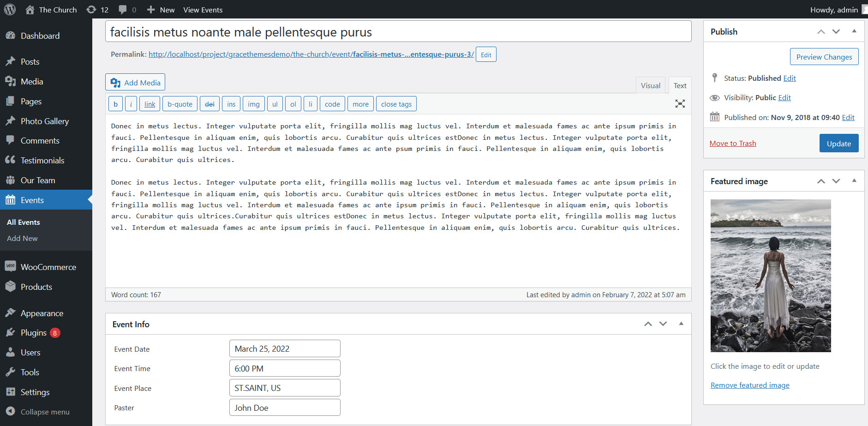Insert ordered list with ol button
Screen dimensions: 868x426
click(293, 104)
